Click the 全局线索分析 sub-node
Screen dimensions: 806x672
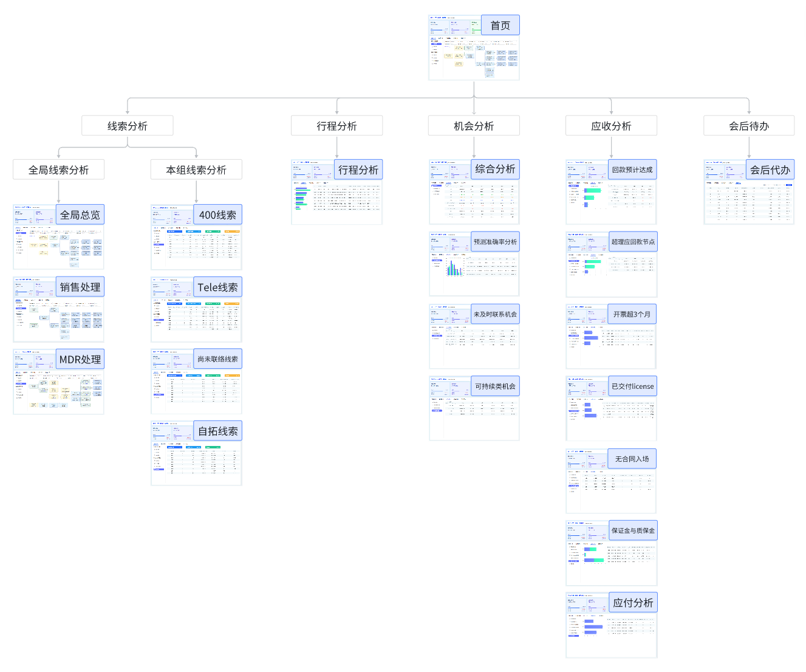coord(58,170)
